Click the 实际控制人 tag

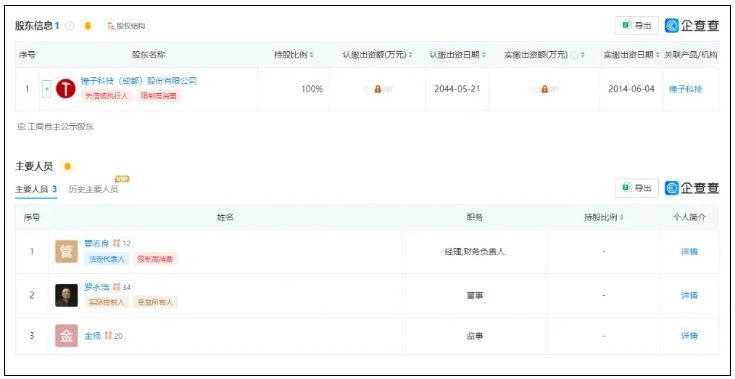coord(106,302)
